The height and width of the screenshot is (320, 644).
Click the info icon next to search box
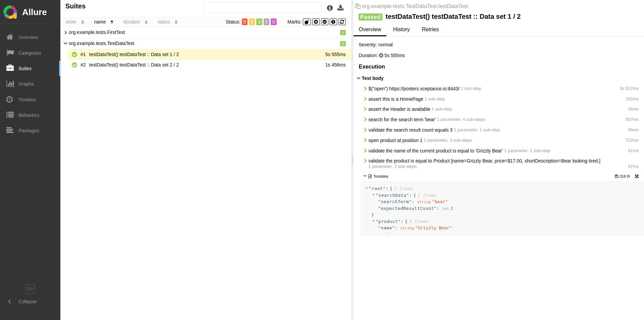(330, 8)
